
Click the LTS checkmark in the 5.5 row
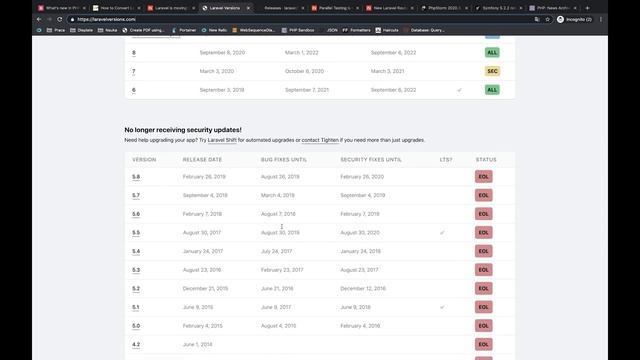coord(442,233)
